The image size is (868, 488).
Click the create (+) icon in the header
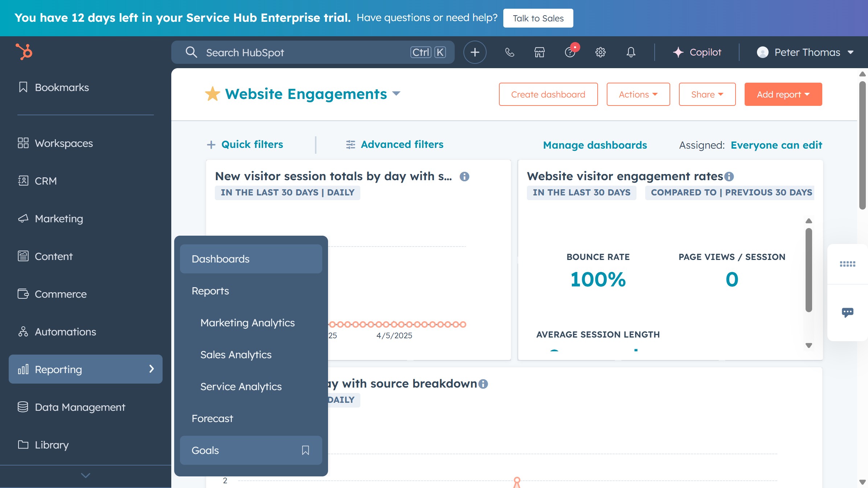(x=475, y=52)
